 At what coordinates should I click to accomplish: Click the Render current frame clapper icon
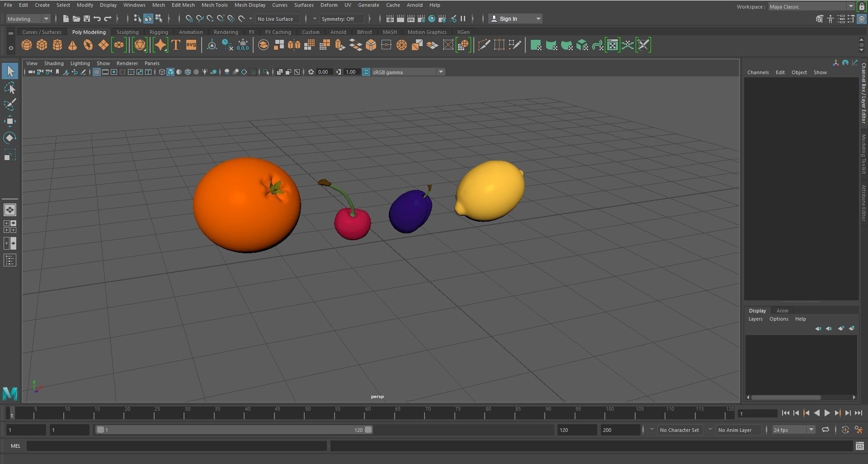(401, 19)
